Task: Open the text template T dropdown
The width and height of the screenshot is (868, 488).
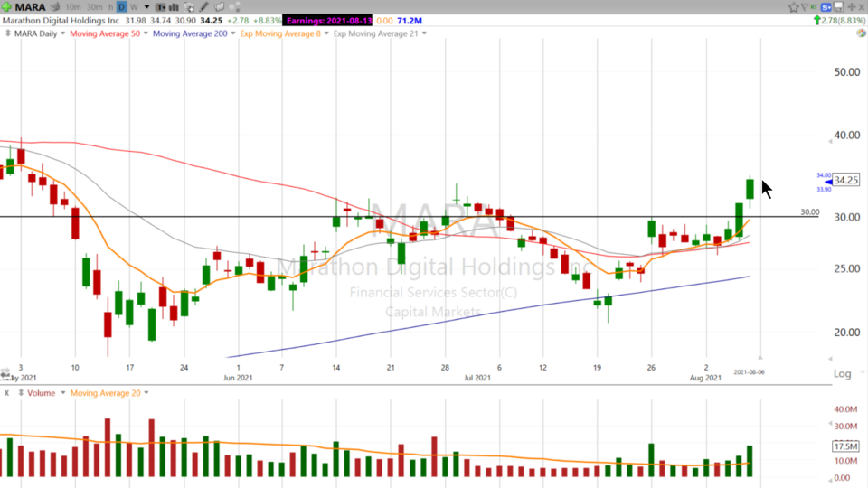Action: [161, 7]
